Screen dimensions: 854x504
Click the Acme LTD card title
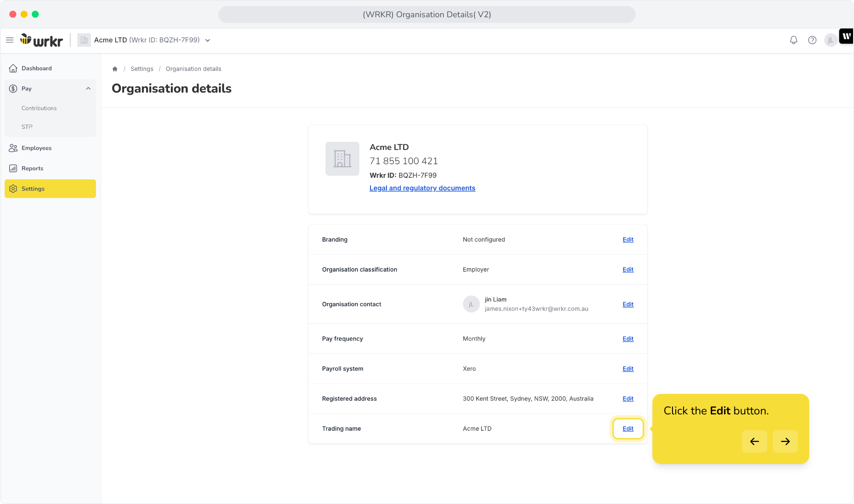click(x=389, y=147)
